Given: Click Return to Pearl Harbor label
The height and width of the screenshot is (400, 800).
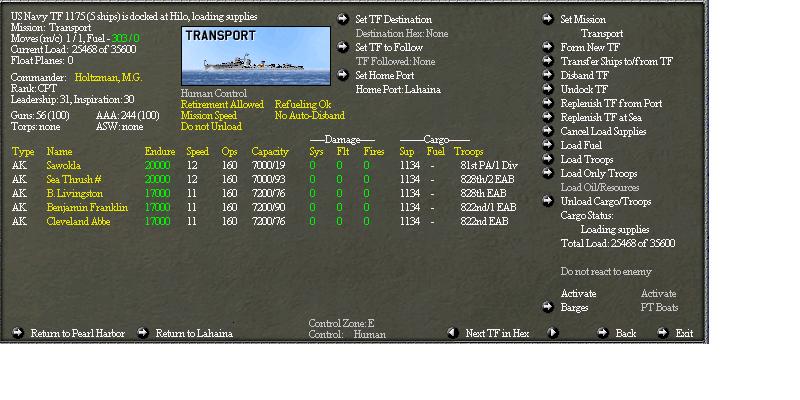Looking at the screenshot, I should click(78, 333).
